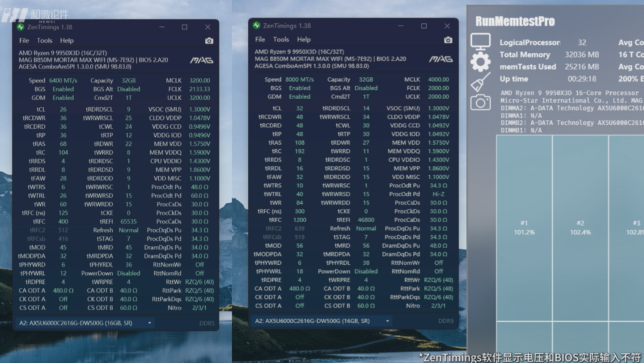Open Help menu in left ZenTimings window
Viewport: 644px width, 363px height.
point(67,41)
